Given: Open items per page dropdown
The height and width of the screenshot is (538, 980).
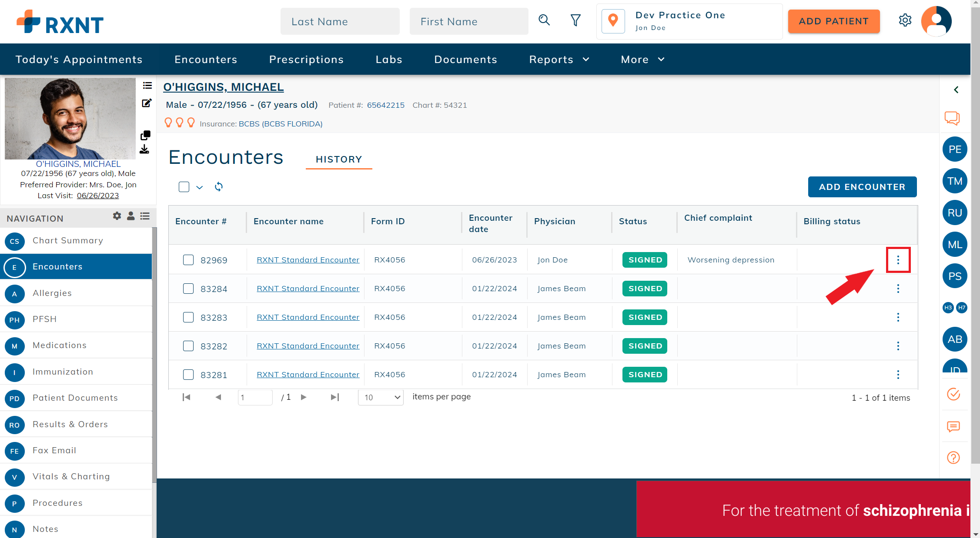Looking at the screenshot, I should [381, 397].
